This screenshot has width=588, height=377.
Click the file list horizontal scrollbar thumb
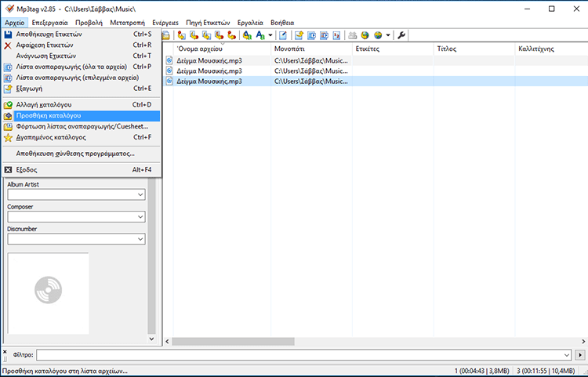tap(234, 342)
